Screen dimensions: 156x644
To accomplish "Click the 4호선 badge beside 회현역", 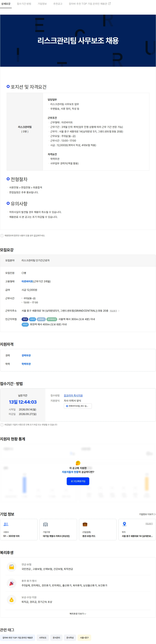I will [x=25, y=325].
